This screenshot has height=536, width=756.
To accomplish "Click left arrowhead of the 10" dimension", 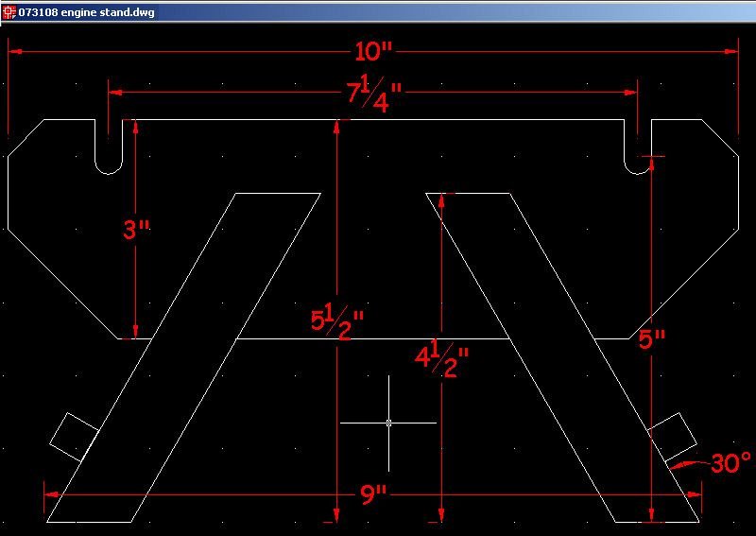I will pos(15,51).
